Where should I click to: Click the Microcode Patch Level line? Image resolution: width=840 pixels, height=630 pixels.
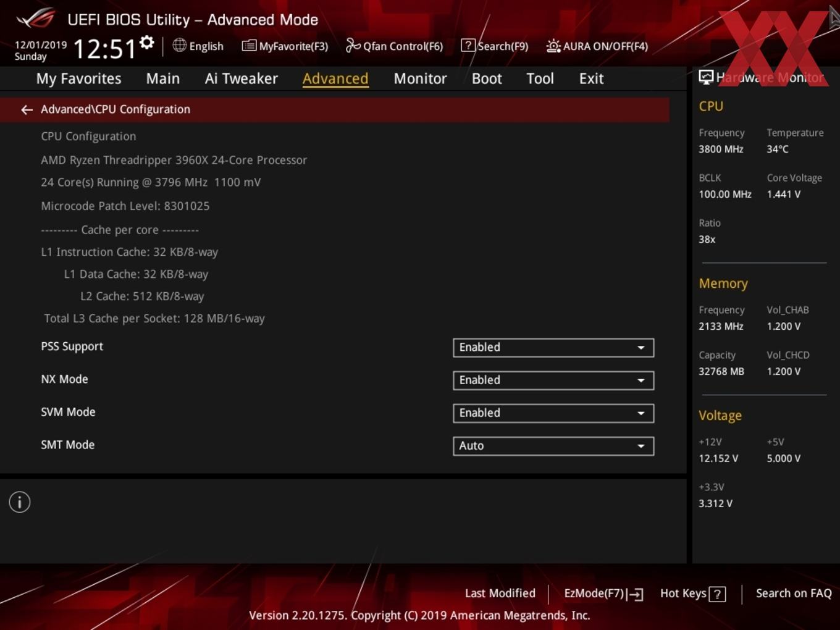pos(125,206)
